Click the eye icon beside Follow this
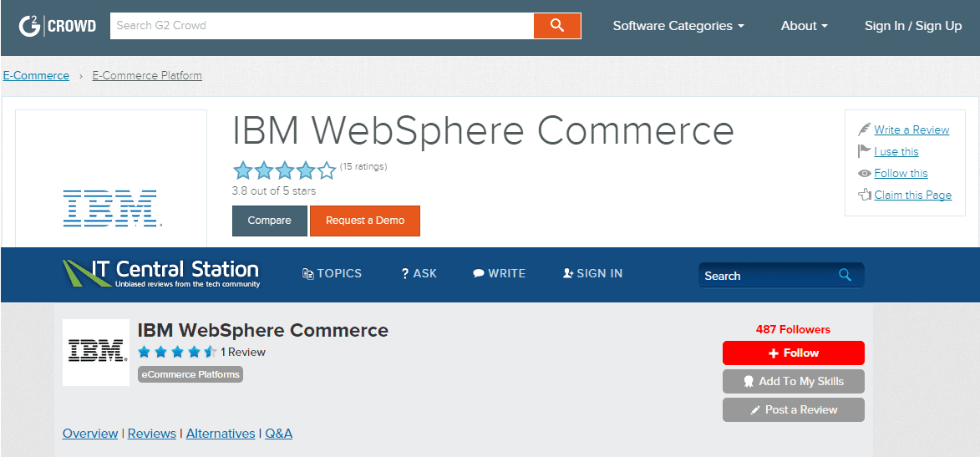This screenshot has width=980, height=457. click(865, 173)
